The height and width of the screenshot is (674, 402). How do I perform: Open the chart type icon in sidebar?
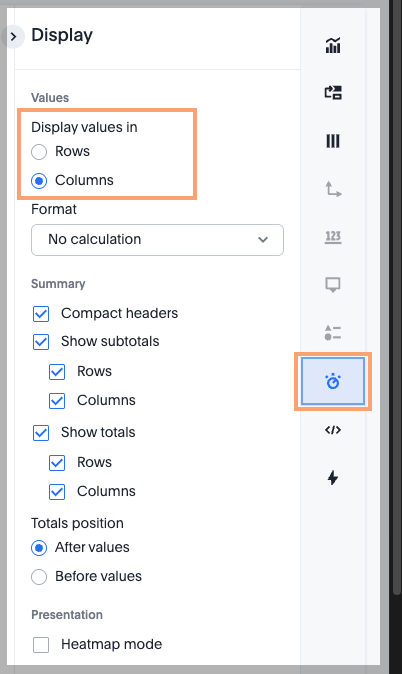[333, 45]
